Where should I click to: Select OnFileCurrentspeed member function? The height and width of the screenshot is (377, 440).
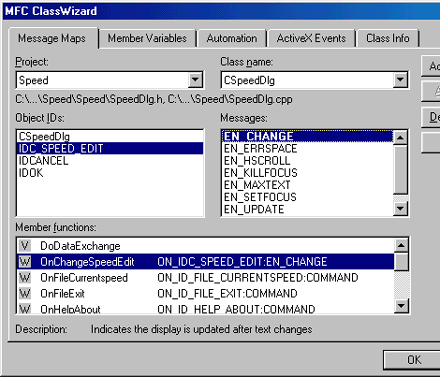click(x=205, y=278)
